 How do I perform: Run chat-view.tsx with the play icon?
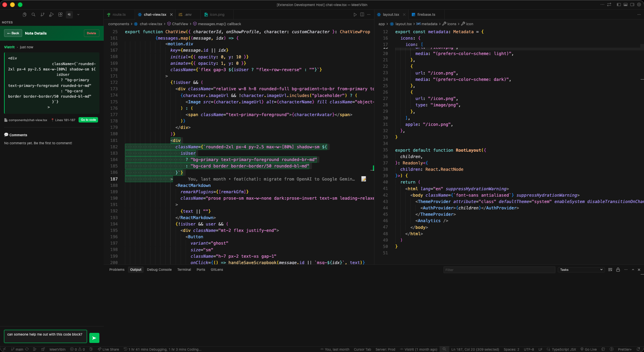[355, 14]
